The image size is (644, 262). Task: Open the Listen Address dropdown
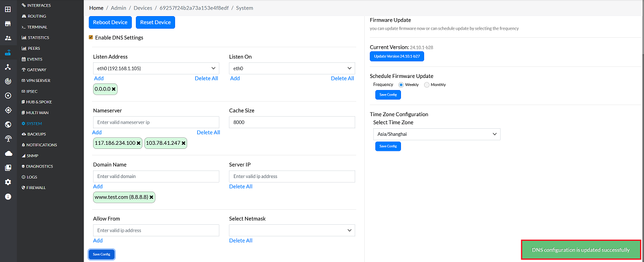click(156, 68)
